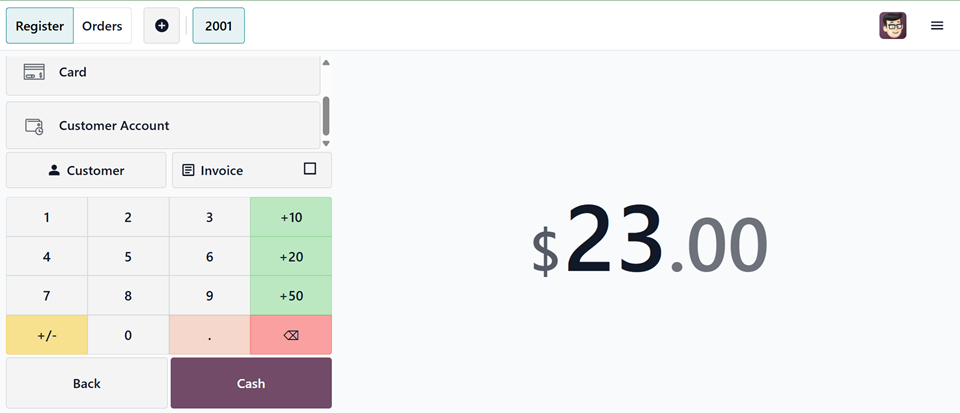This screenshot has height=413, width=960.
Task: Click the Invoice document icon
Action: [189, 171]
